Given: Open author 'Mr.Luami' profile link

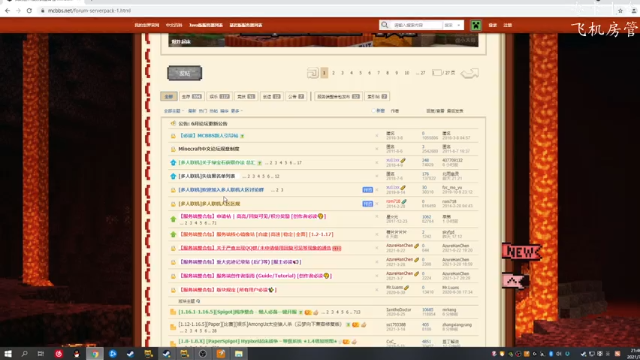Looking at the screenshot, I should (395, 287).
